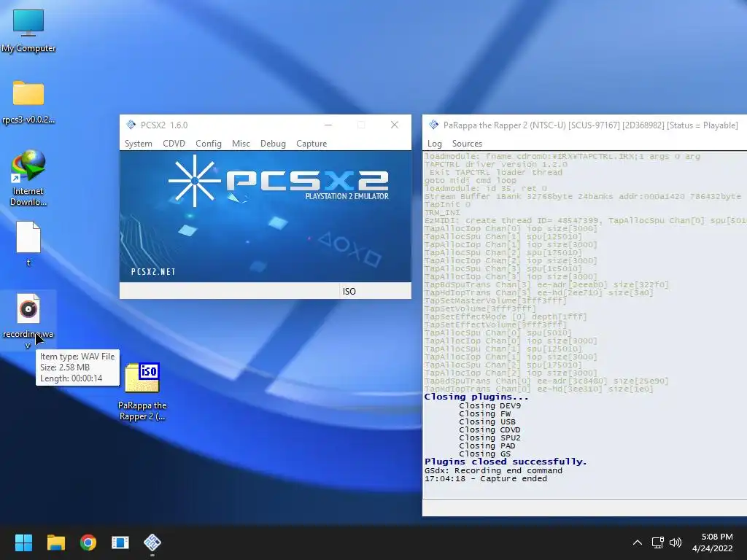Viewport: 747px width, 560px height.
Task: Click the blue window app taskbar icon
Action: [x=120, y=542]
